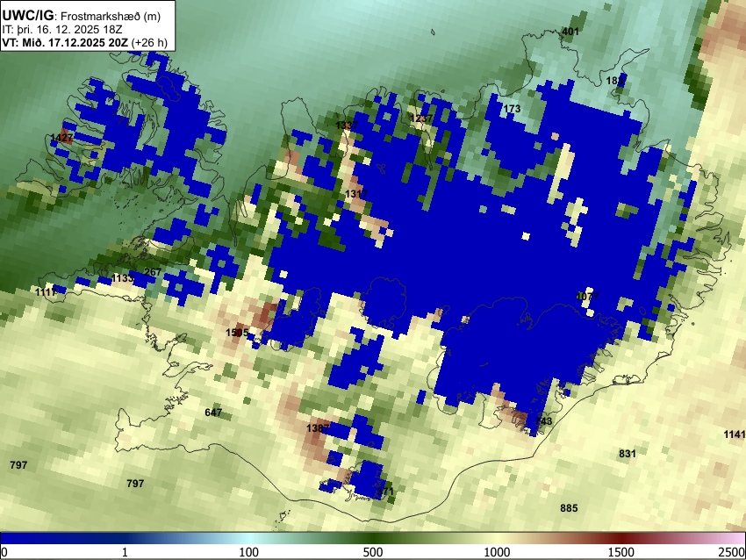Click the 1505 value label

(x=237, y=333)
